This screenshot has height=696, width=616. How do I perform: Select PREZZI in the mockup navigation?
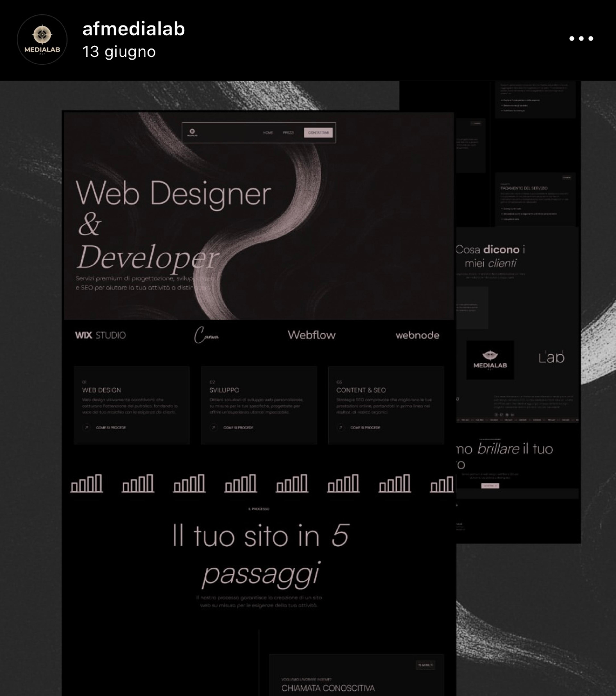288,132
